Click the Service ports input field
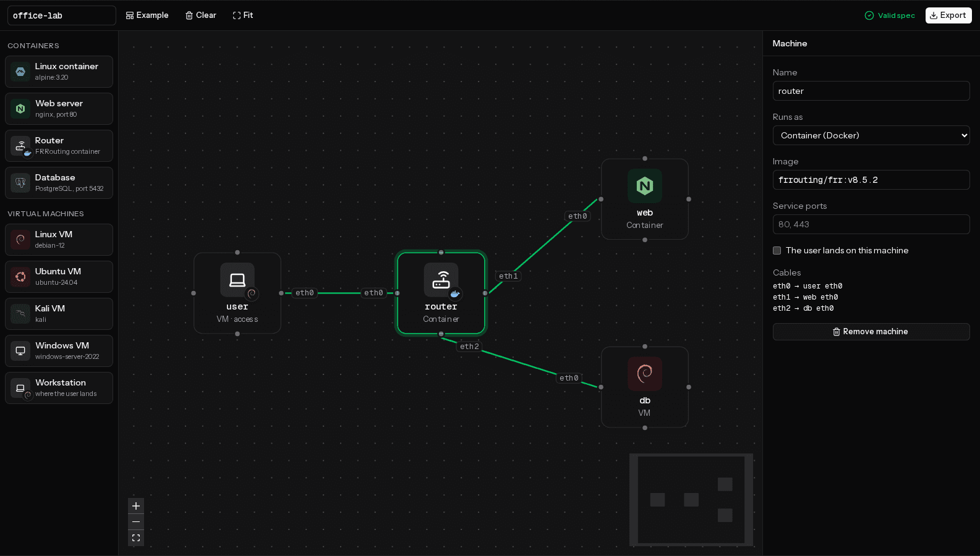Image resolution: width=980 pixels, height=556 pixels. [x=871, y=224]
